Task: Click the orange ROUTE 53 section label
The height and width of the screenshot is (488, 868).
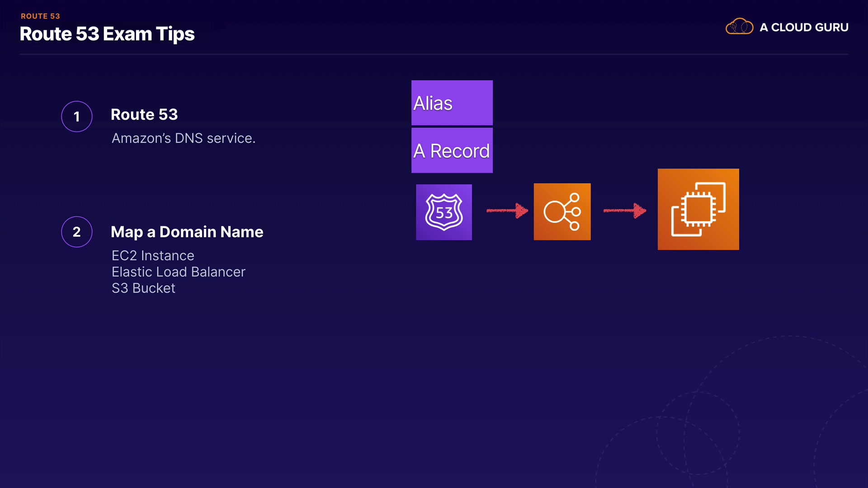Action: 40,16
